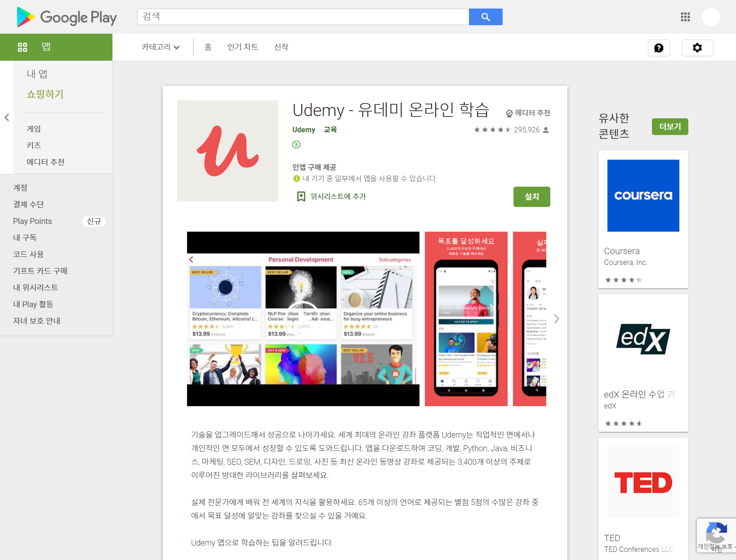736x560 pixels.
Task: Click 위시리스트에 추가 link
Action: [x=338, y=197]
